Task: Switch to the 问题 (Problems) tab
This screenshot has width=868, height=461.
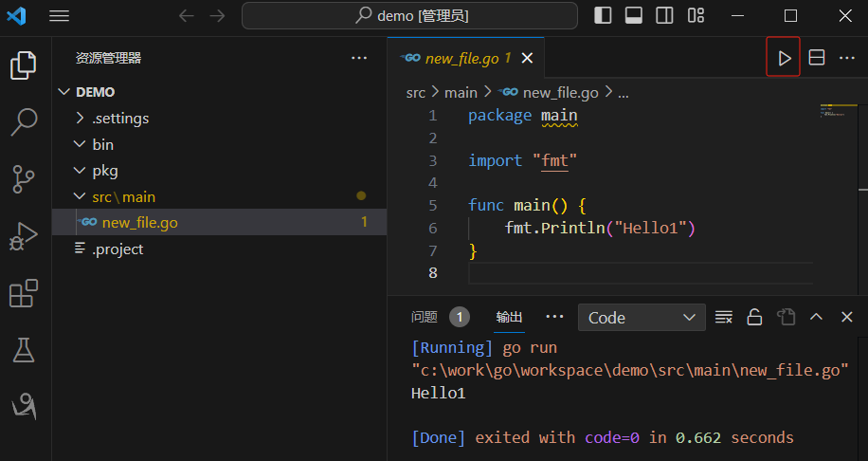Action: click(x=425, y=317)
